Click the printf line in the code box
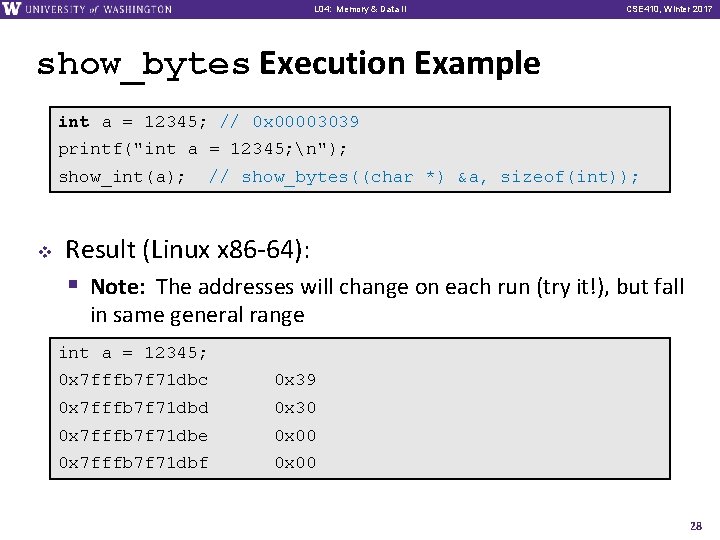This screenshot has width=720, height=540. 202,149
